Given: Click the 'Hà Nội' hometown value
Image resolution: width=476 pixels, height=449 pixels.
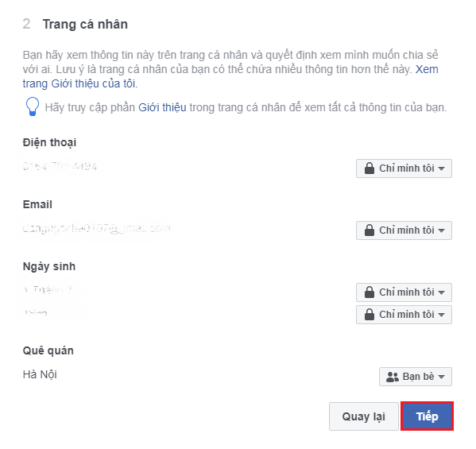Looking at the screenshot, I should click(x=40, y=374).
